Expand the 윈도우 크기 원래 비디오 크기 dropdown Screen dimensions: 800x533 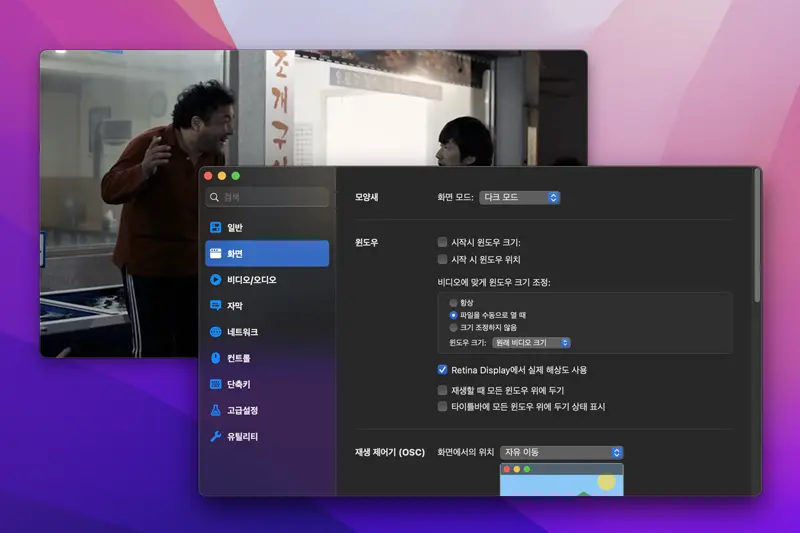point(530,343)
